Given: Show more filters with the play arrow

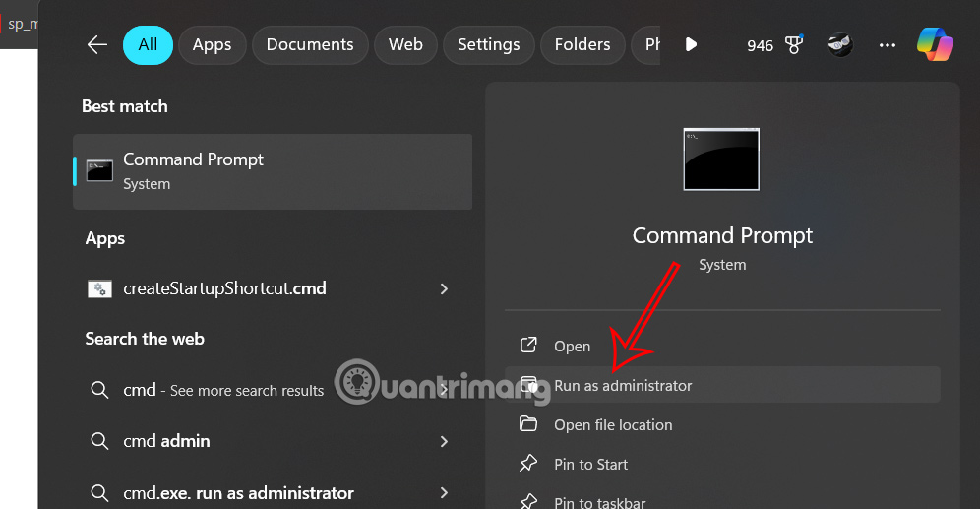Looking at the screenshot, I should [691, 45].
